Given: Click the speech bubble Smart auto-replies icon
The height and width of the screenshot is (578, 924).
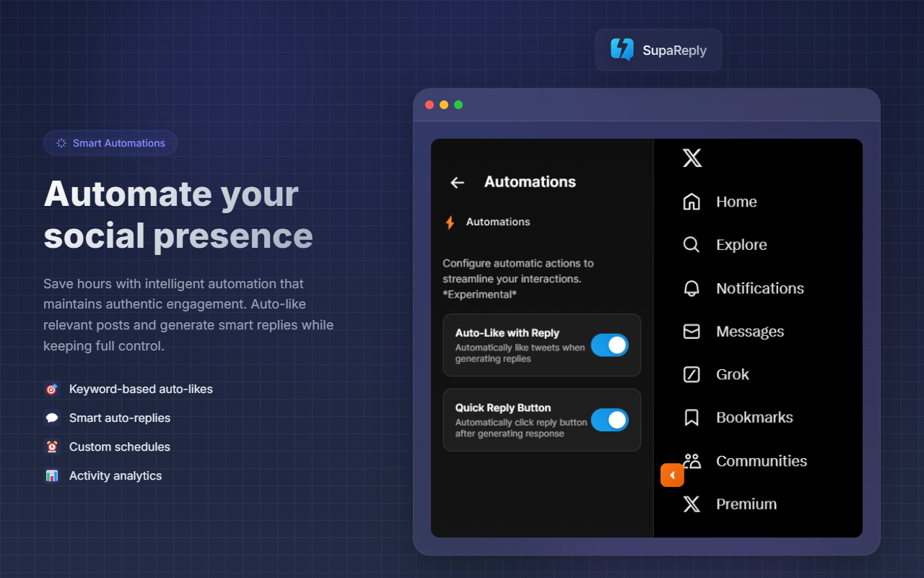Looking at the screenshot, I should point(51,418).
